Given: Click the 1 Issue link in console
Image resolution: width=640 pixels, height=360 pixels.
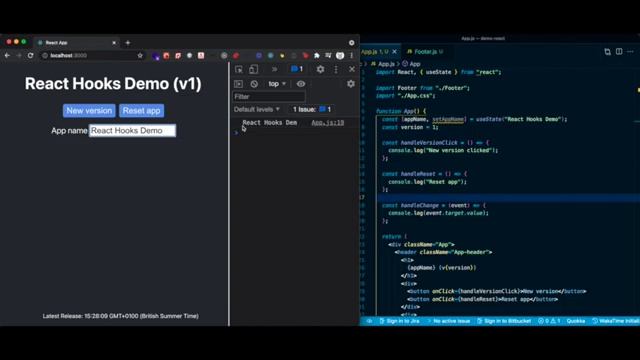Looking at the screenshot, I should 312,109.
